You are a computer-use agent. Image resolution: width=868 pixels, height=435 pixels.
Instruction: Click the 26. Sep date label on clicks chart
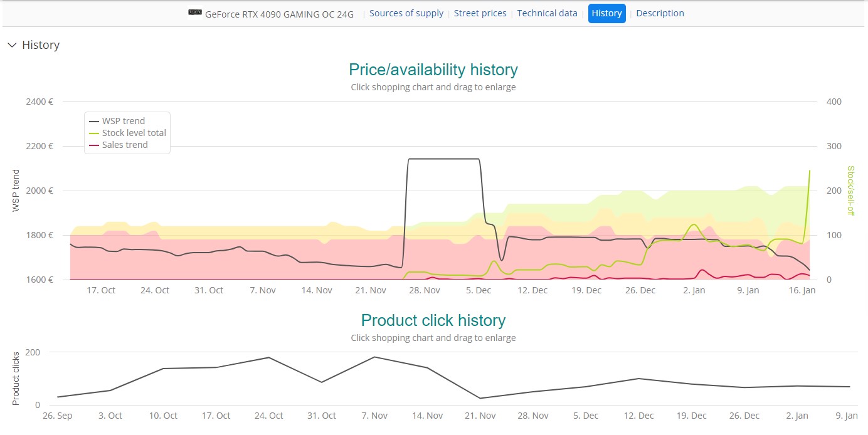(56, 416)
